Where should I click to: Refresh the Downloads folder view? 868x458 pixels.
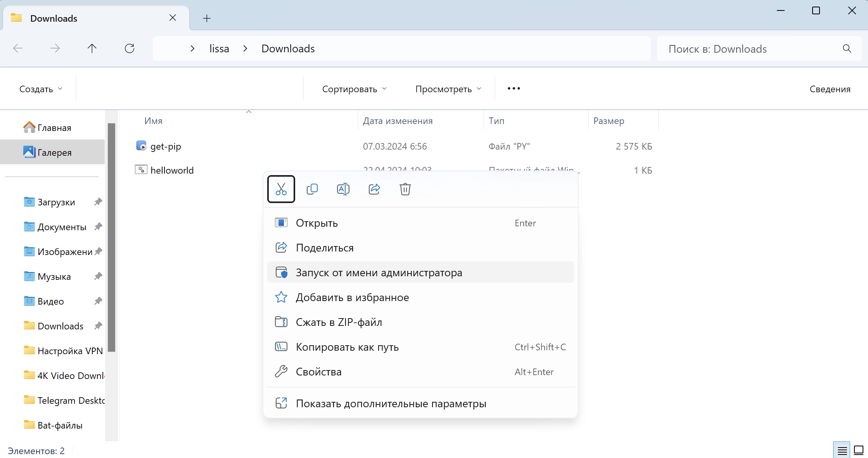point(130,48)
